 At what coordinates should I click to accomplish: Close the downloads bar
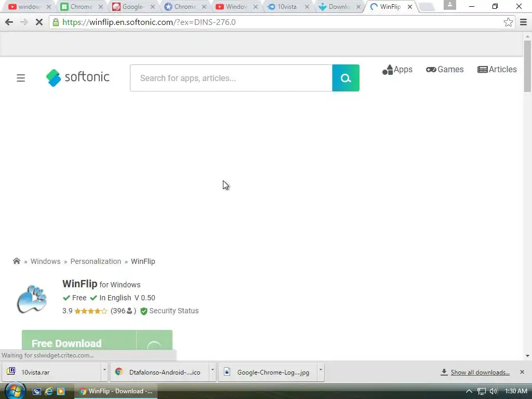coord(522,372)
